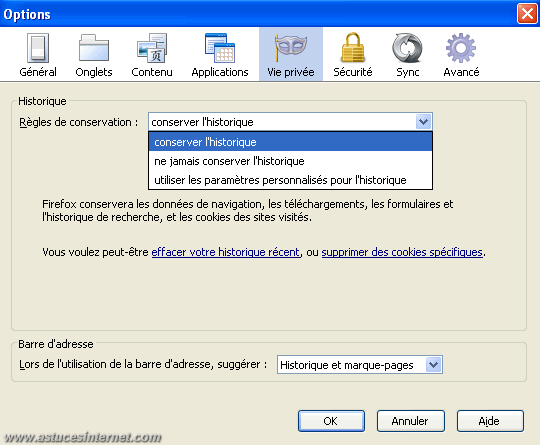
Task: Click the Annuler button
Action: 411,421
